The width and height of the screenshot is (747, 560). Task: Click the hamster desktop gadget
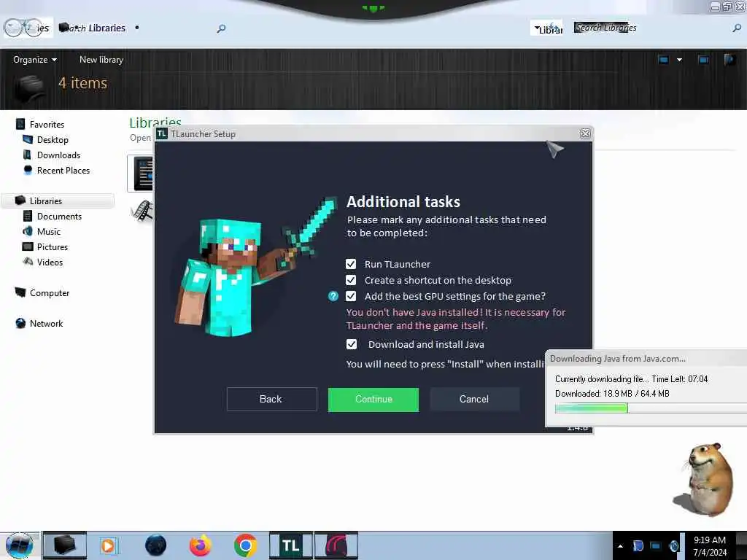(705, 479)
